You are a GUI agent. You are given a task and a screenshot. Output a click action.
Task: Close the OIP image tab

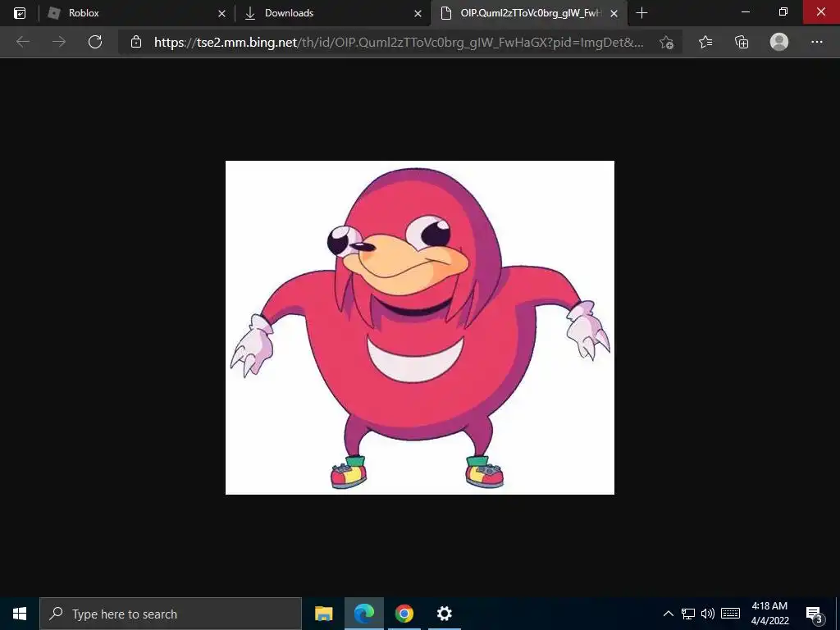(614, 13)
